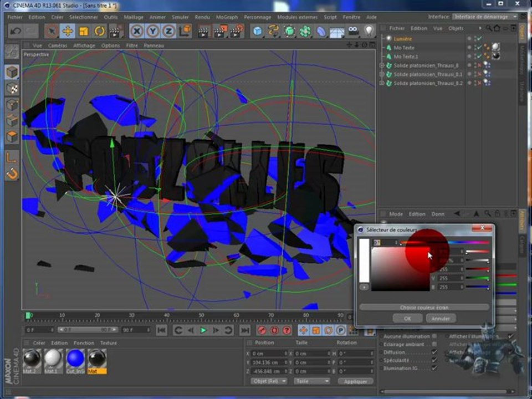Viewport: 532px width, 399px height.
Task: Select the live selection arrow tool
Action: 52,31
